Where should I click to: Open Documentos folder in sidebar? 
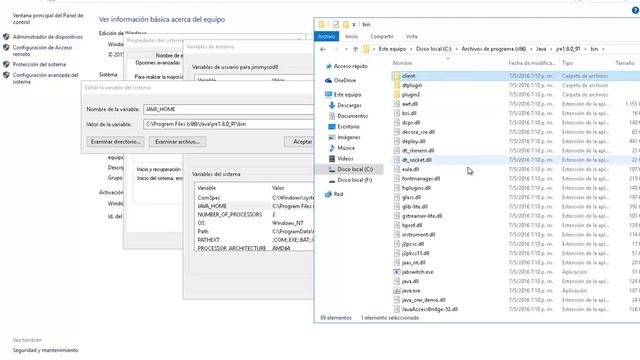click(x=353, y=116)
